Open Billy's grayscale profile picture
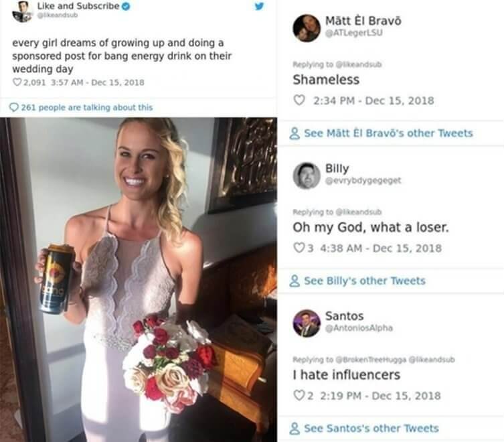The height and width of the screenshot is (442, 504). click(307, 175)
